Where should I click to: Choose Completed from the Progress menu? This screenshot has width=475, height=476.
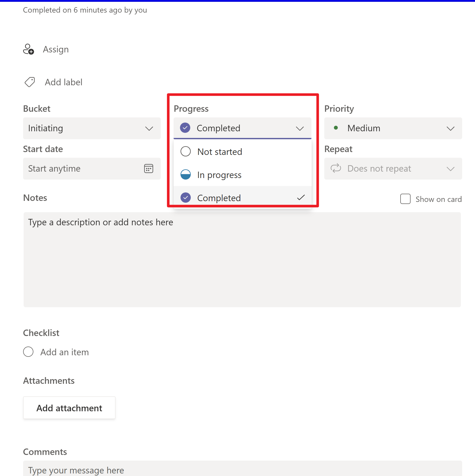click(x=219, y=197)
